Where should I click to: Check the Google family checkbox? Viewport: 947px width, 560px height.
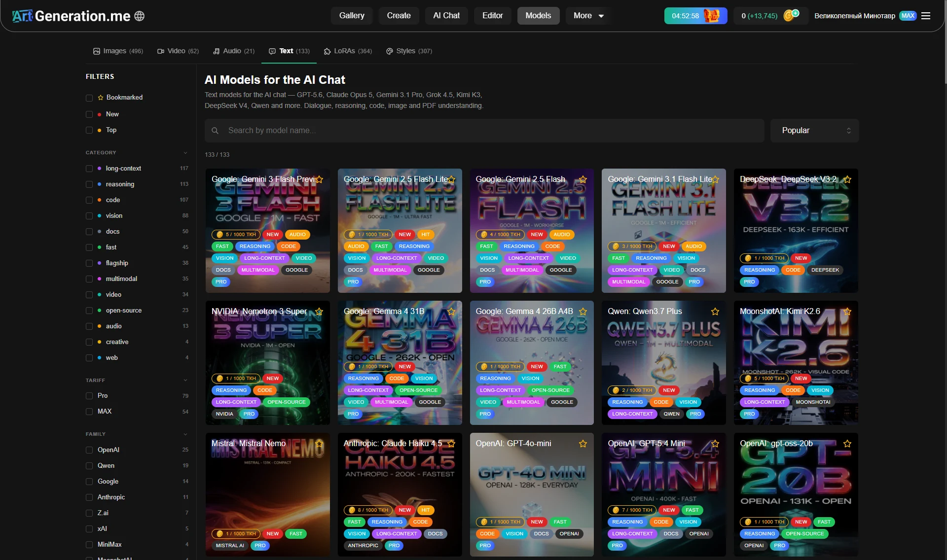[89, 482]
